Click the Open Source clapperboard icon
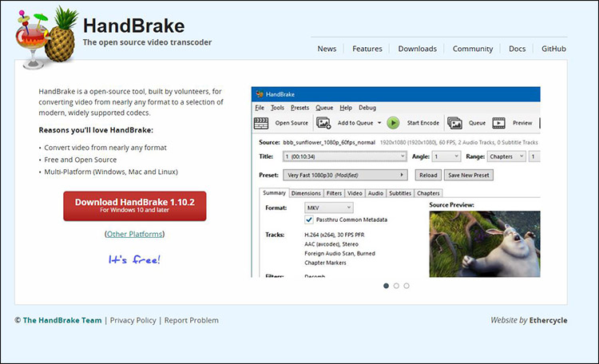This screenshot has width=599, height=364. pyautogui.click(x=260, y=123)
